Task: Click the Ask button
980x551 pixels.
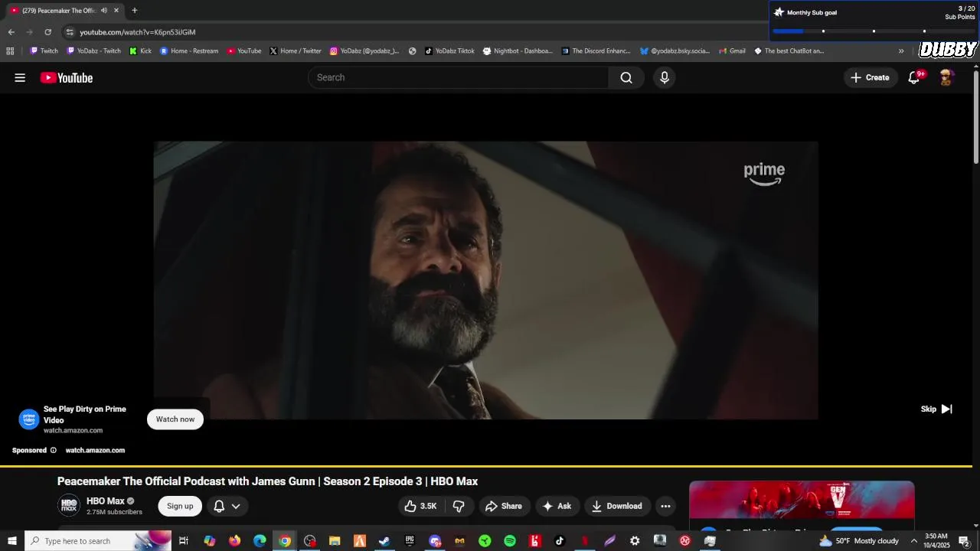Action: coord(557,506)
